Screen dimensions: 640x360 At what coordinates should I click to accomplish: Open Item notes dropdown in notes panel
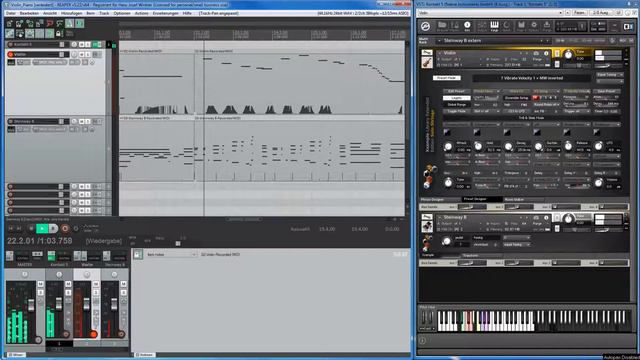[171, 255]
